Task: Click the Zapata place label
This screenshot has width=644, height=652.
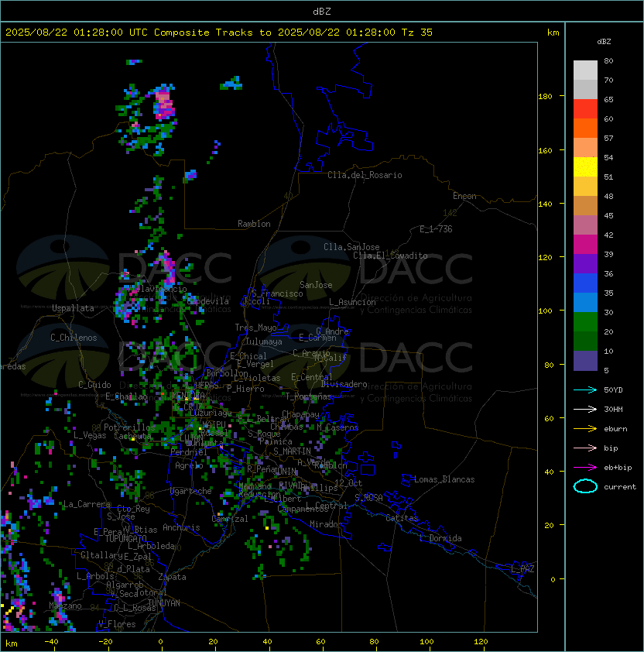Action: click(x=172, y=577)
